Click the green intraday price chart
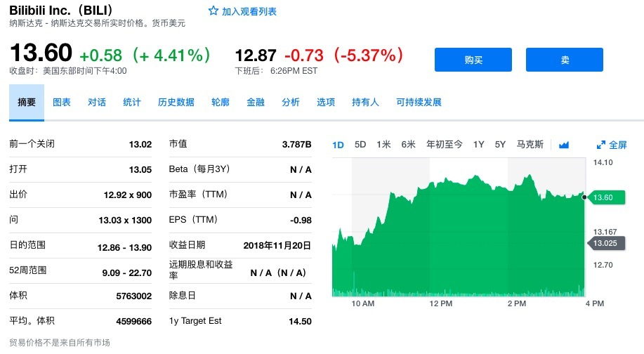Viewport: 644px width, 354px height. click(459, 234)
